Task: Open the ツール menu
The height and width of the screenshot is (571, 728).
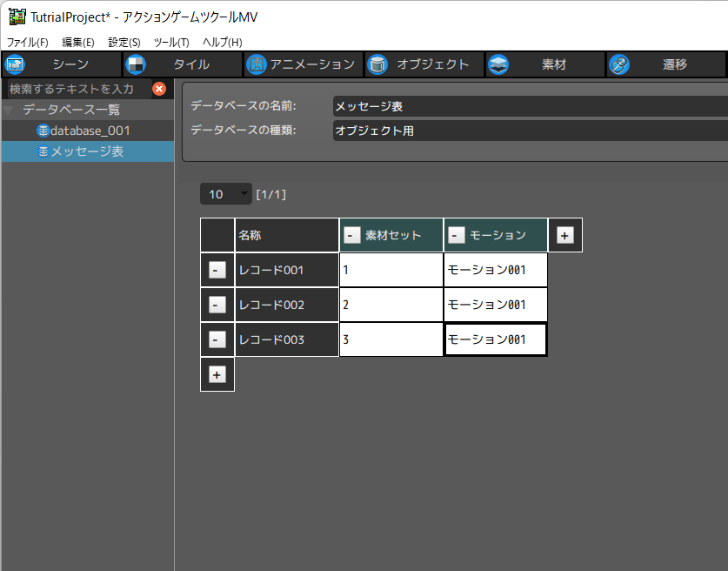Action: tap(170, 42)
